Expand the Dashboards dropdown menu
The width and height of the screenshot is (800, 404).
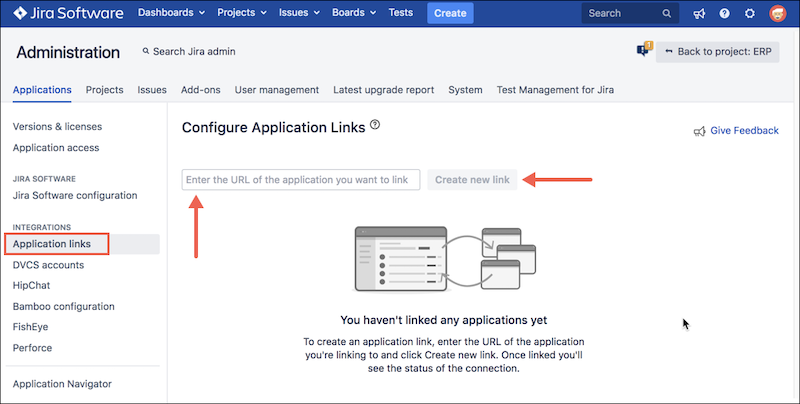[171, 13]
